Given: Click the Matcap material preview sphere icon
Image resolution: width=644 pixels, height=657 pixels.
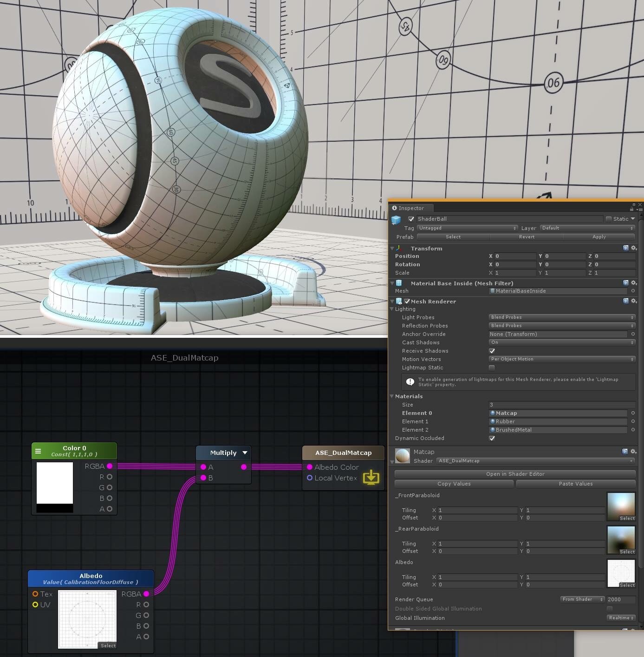Looking at the screenshot, I should coord(402,456).
